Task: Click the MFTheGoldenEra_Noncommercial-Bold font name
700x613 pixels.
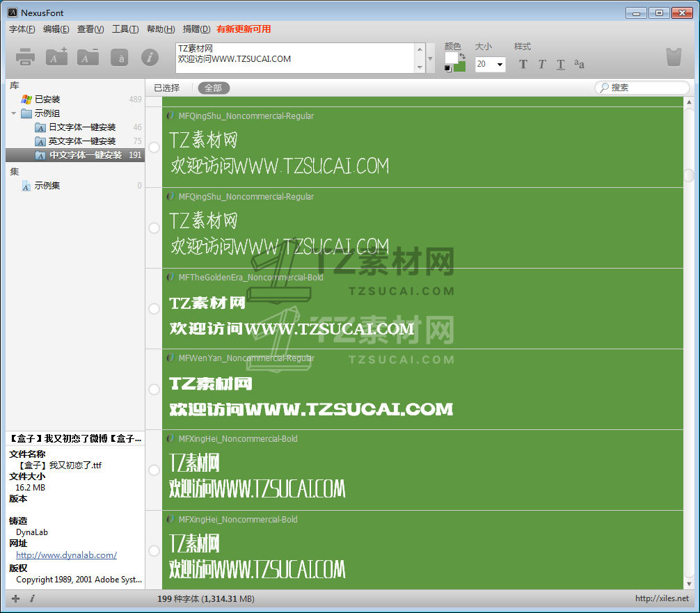Action: [x=251, y=277]
